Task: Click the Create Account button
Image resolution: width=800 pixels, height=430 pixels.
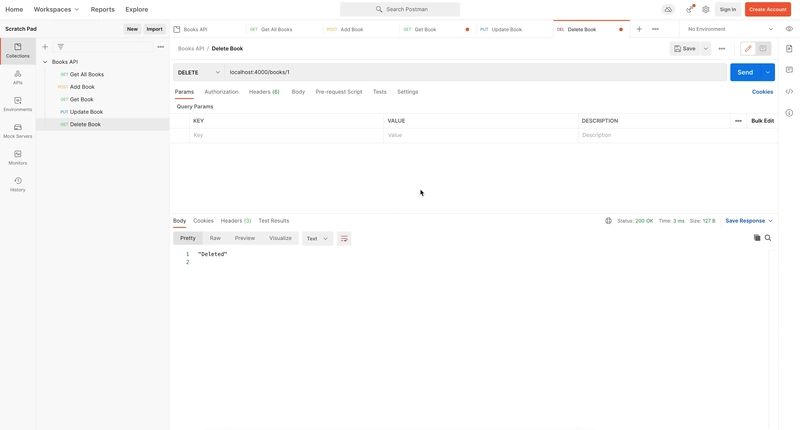Action: pyautogui.click(x=767, y=9)
